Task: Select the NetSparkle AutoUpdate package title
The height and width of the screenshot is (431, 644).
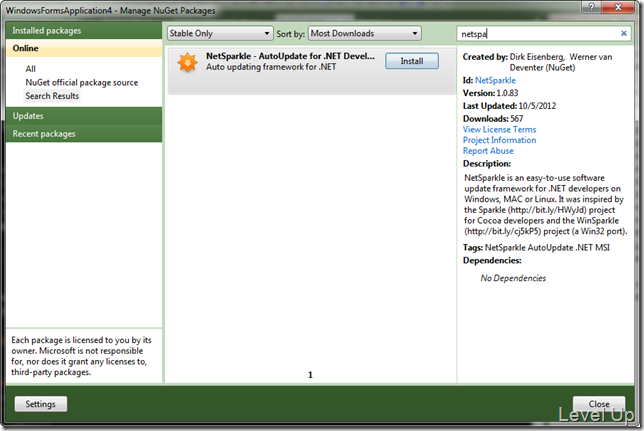Action: (290, 56)
